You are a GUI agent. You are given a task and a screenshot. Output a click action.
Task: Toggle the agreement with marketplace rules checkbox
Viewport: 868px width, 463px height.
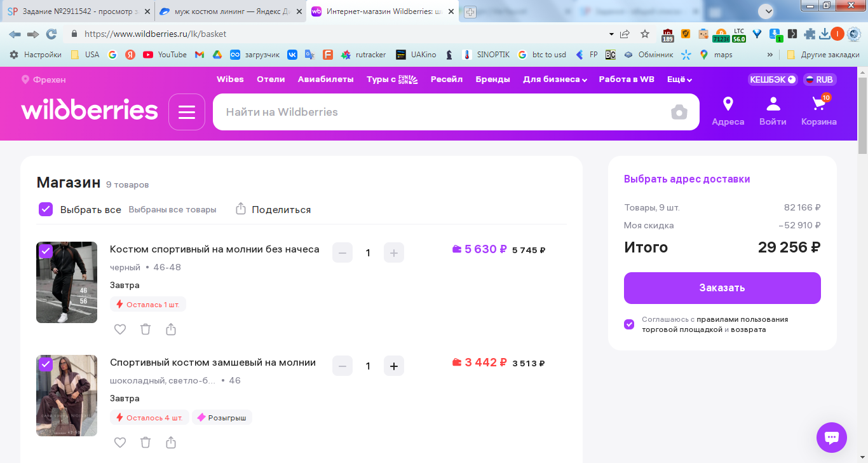click(629, 324)
